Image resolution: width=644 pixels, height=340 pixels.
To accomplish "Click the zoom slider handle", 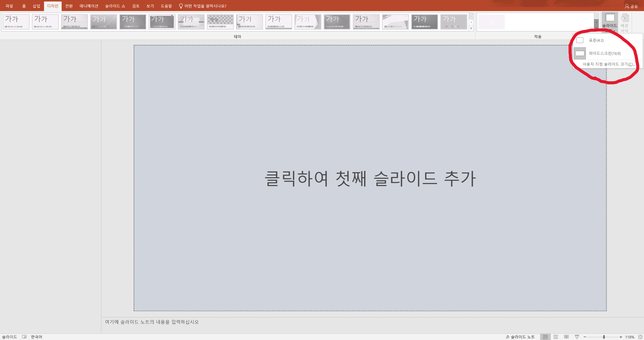I will 604,337.
